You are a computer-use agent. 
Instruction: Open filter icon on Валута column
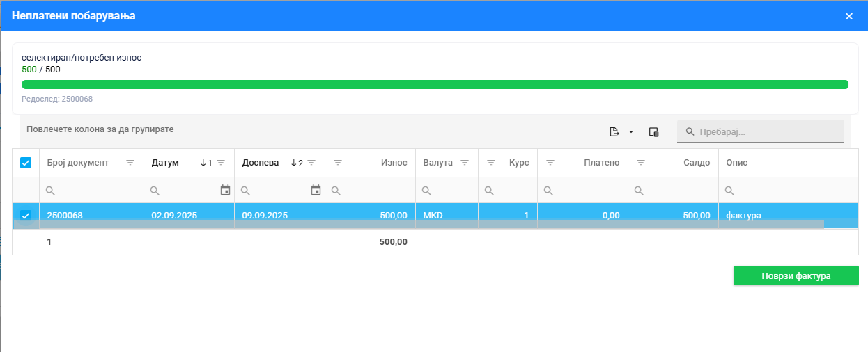click(x=465, y=163)
